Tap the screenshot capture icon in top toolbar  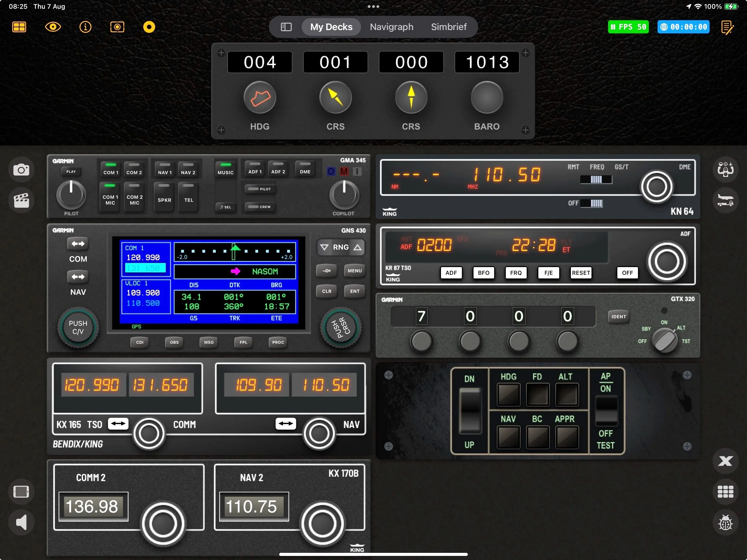point(117,27)
